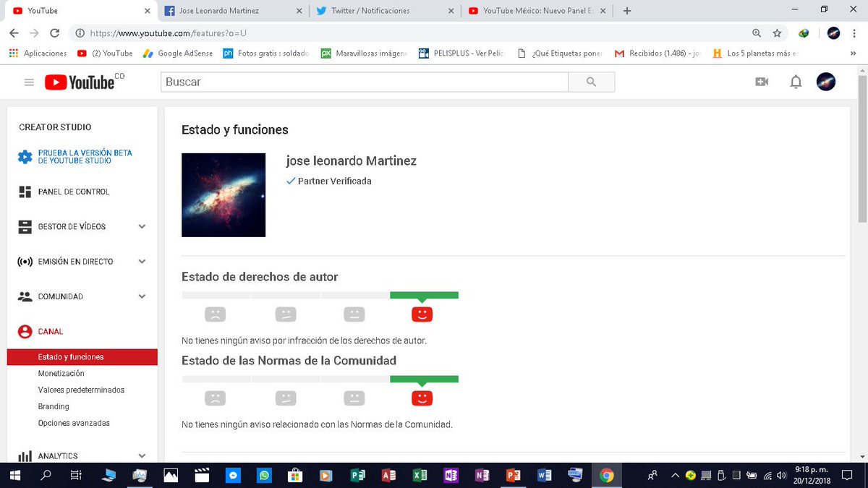Open Microsoft Store from the taskbar

[x=295, y=475]
